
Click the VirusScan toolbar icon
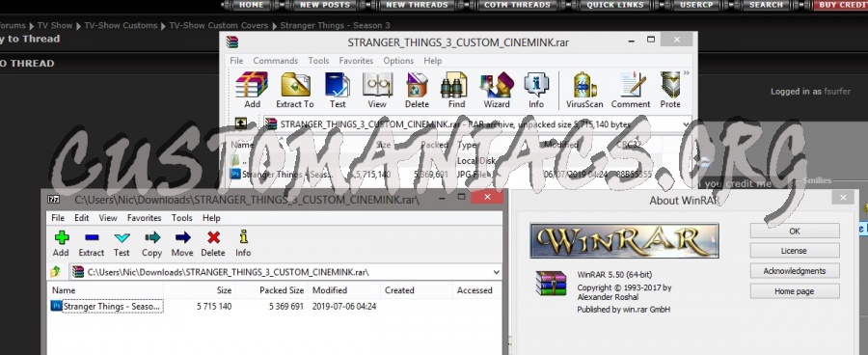(584, 90)
